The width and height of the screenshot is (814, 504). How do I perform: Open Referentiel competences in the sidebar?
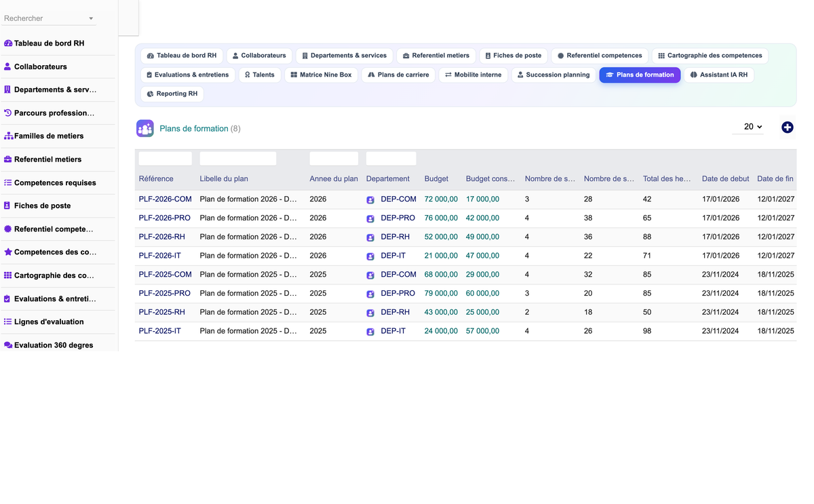[58, 229]
